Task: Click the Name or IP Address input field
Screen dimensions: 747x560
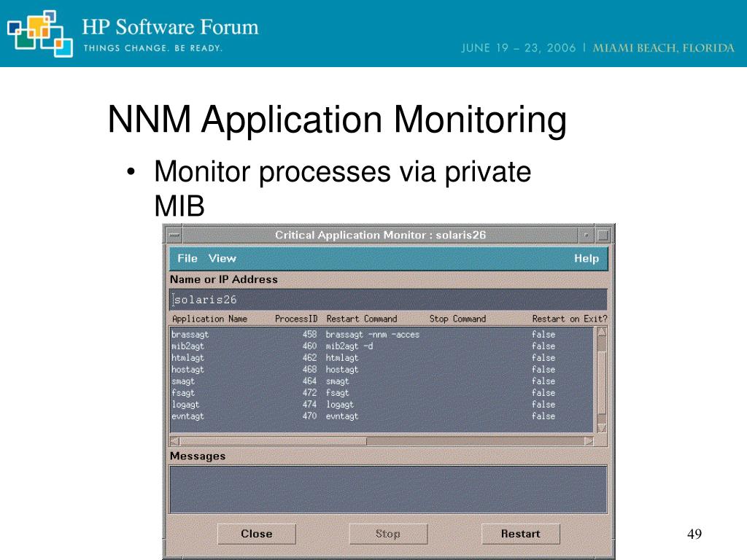Action: pyautogui.click(x=388, y=300)
